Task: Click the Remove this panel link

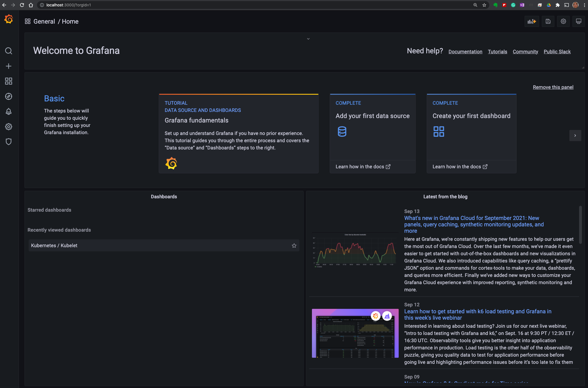Action: pos(553,87)
